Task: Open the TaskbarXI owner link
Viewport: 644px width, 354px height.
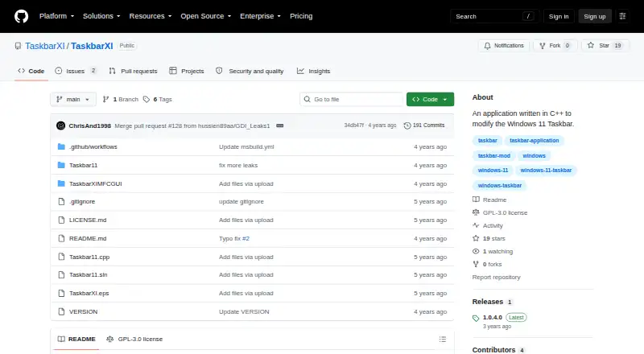Action: point(45,46)
